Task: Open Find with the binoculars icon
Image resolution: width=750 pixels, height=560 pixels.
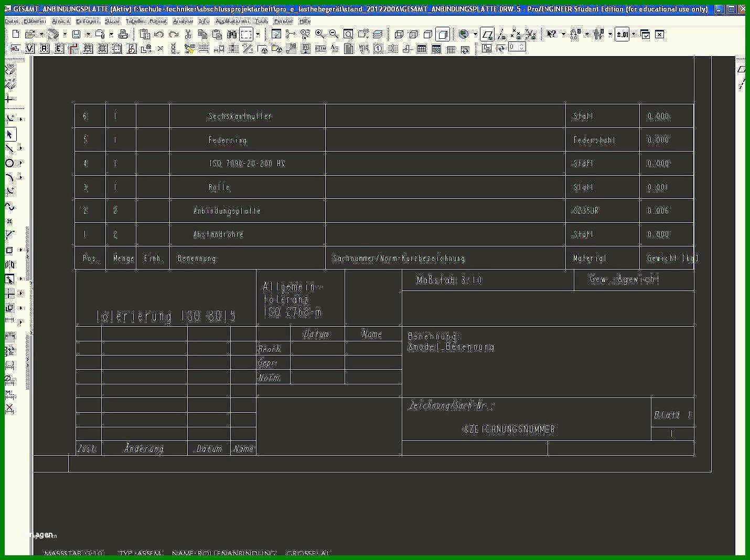Action: click(x=231, y=34)
